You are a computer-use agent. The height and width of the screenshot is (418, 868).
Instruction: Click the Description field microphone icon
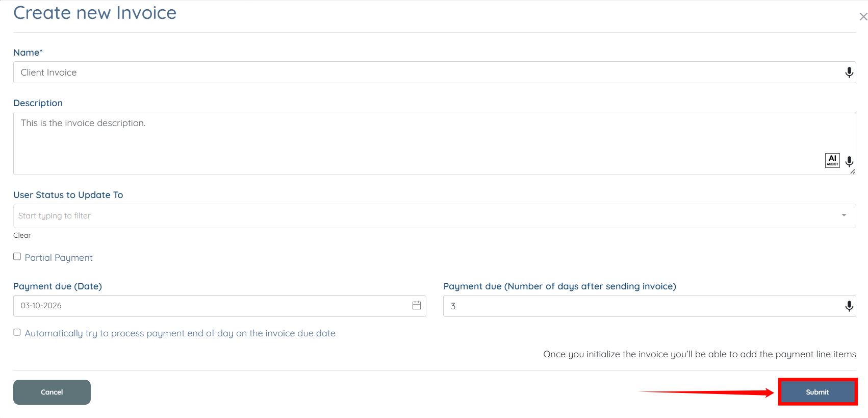point(849,161)
